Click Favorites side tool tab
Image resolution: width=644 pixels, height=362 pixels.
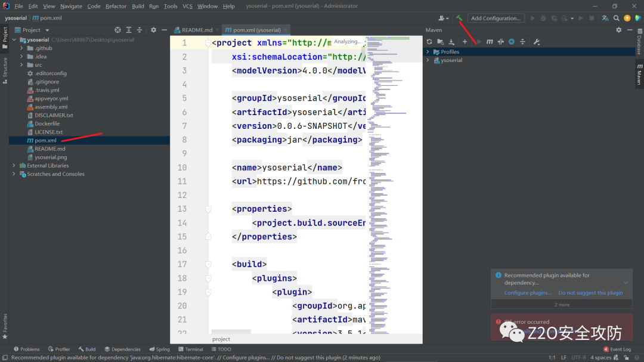tap(5, 326)
